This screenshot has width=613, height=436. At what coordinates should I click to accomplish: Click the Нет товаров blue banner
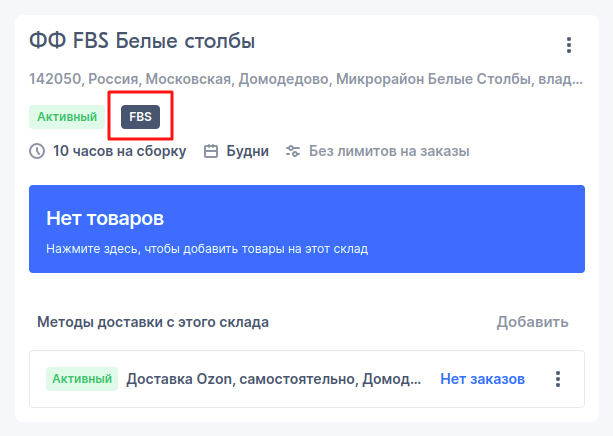tap(307, 229)
